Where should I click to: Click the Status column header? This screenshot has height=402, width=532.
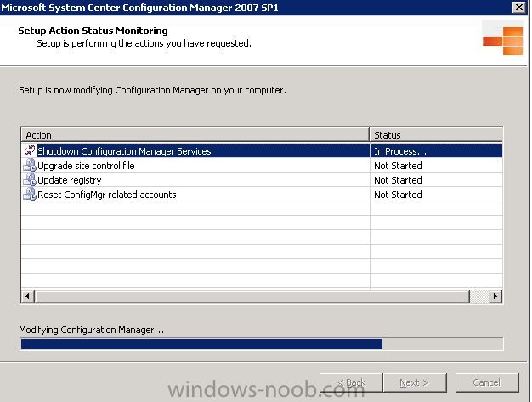436,135
